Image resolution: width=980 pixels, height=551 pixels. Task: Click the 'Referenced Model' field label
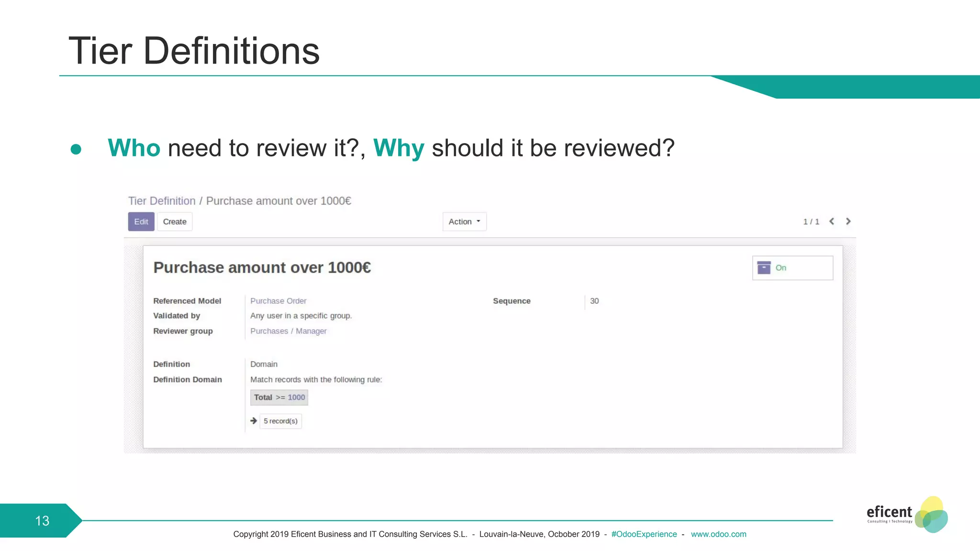[x=187, y=301]
